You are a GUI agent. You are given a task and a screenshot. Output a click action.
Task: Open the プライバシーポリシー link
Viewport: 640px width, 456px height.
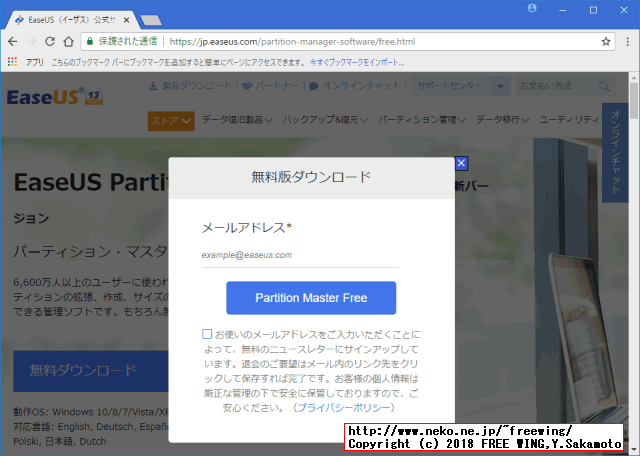click(344, 408)
